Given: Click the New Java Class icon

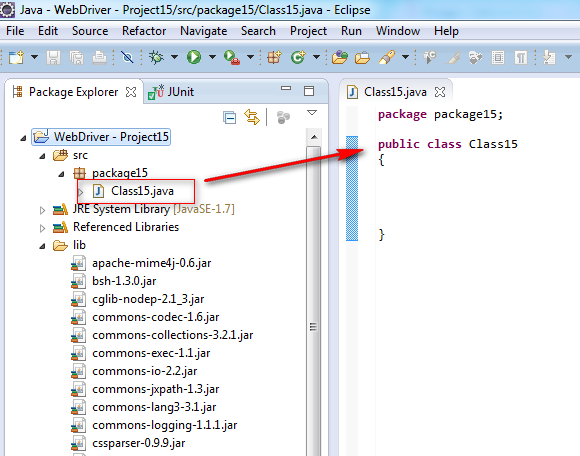Looking at the screenshot, I should click(298, 57).
